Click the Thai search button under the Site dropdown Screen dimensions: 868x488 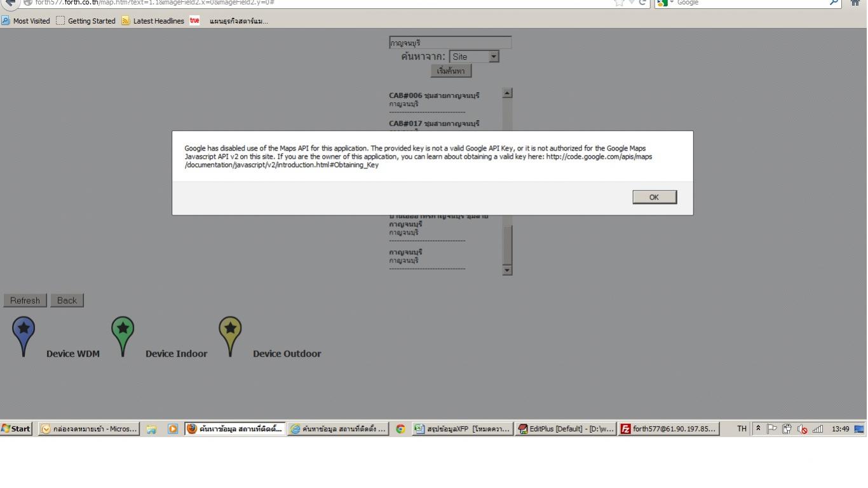(451, 71)
